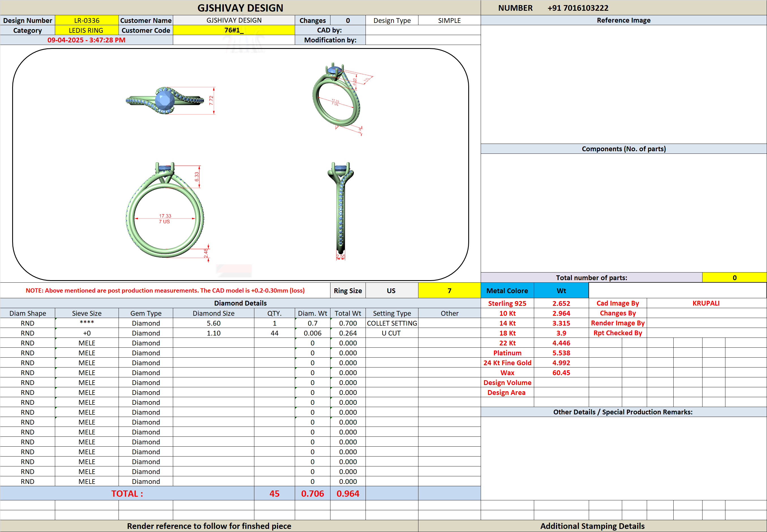Image resolution: width=767 pixels, height=532 pixels.
Task: Click the COLLET SETTING cell
Action: coord(392,323)
